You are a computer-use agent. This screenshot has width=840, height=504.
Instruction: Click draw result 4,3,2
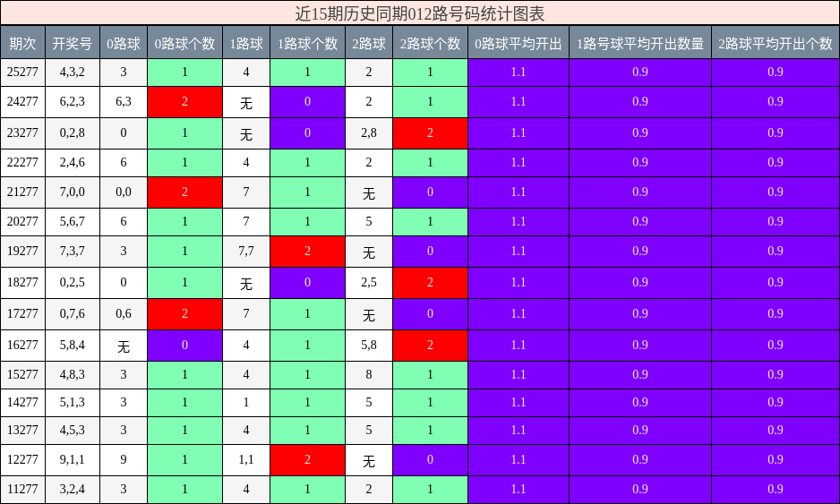[73, 73]
